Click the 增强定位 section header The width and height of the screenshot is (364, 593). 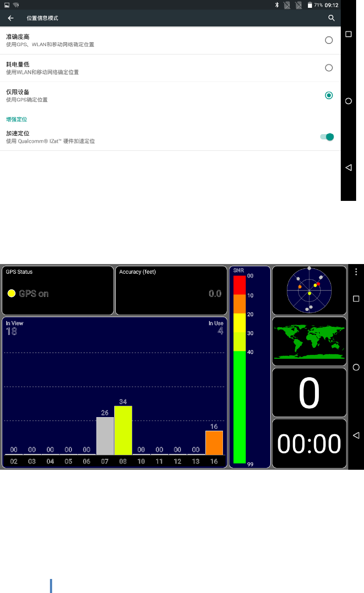(17, 119)
